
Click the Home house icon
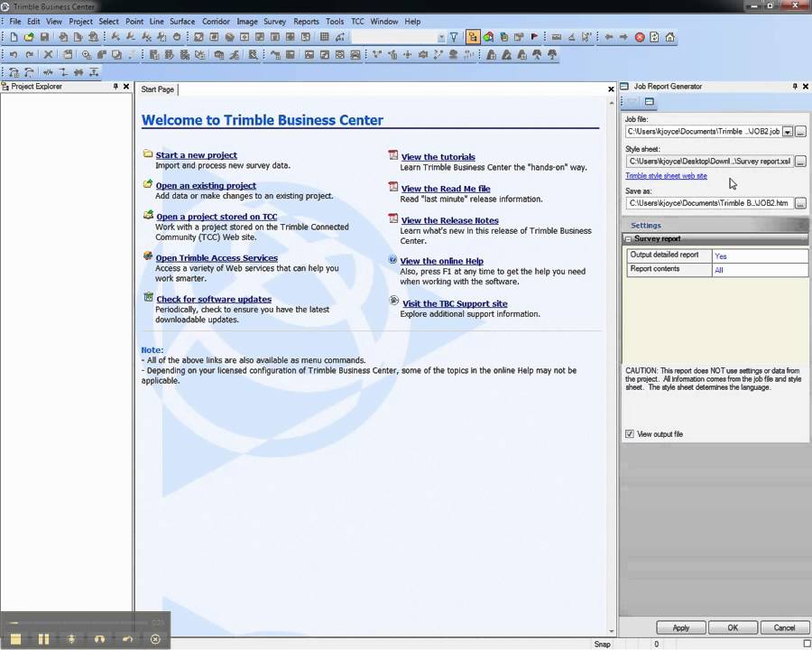pos(670,37)
